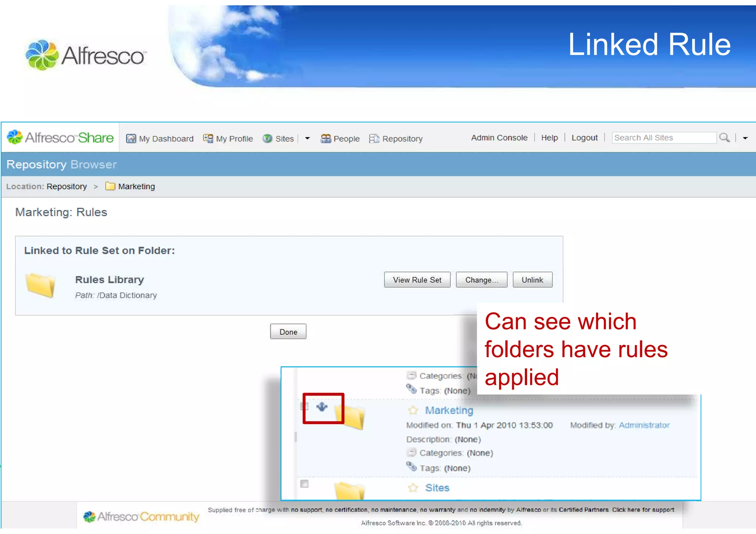756x534 pixels.
Task: Click the Marketing folder icon in breadcrumb
Action: [x=110, y=186]
